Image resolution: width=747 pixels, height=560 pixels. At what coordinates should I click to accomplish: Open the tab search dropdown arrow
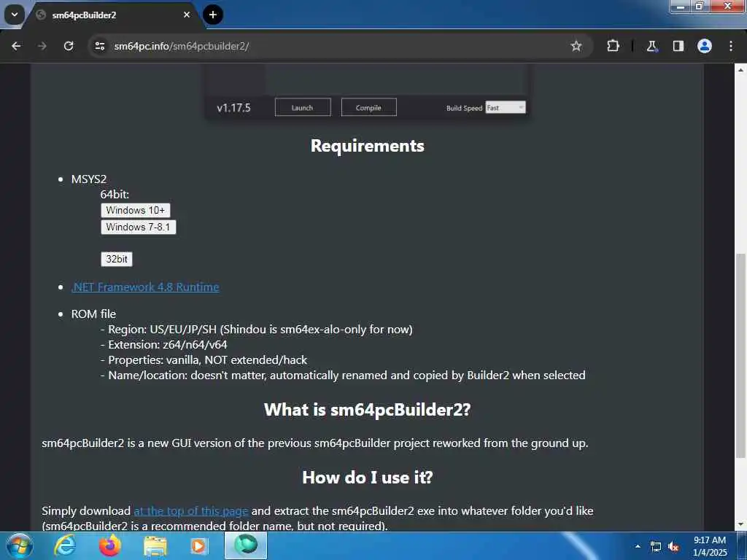pyautogui.click(x=15, y=15)
